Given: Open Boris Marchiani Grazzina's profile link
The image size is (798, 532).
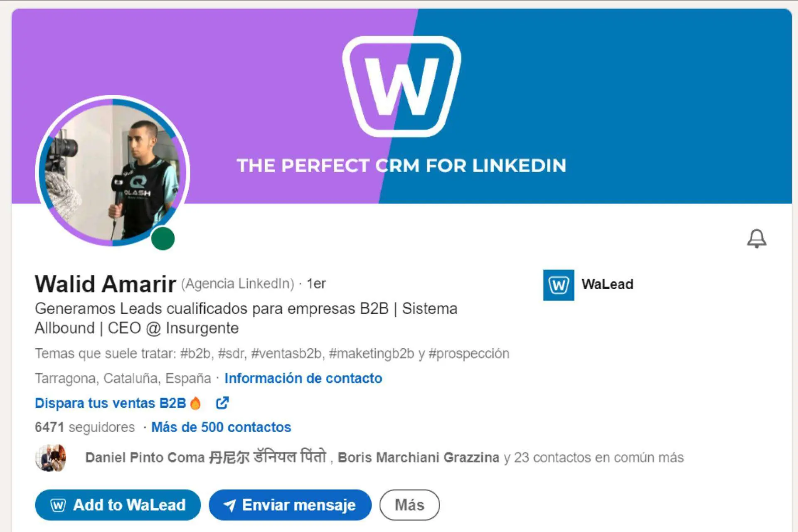Looking at the screenshot, I should point(418,458).
